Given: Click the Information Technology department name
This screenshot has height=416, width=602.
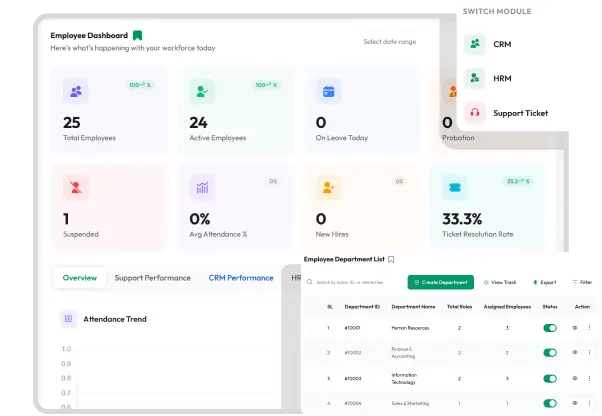Looking at the screenshot, I should pyautogui.click(x=404, y=378).
